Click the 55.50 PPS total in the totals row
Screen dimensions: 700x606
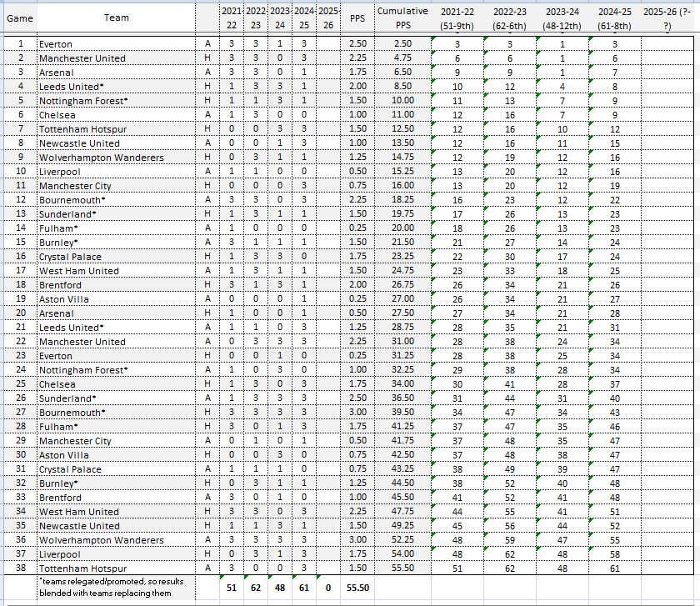357,588
